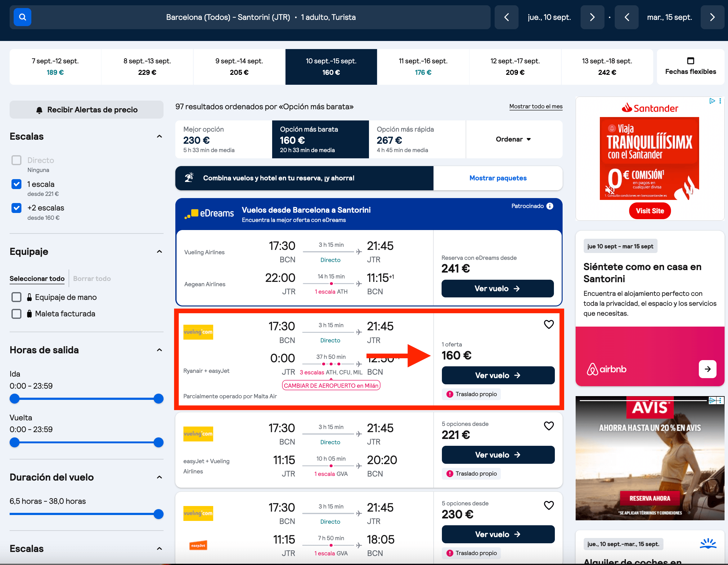Go to next departure date arrow
The image size is (728, 565).
click(x=592, y=17)
